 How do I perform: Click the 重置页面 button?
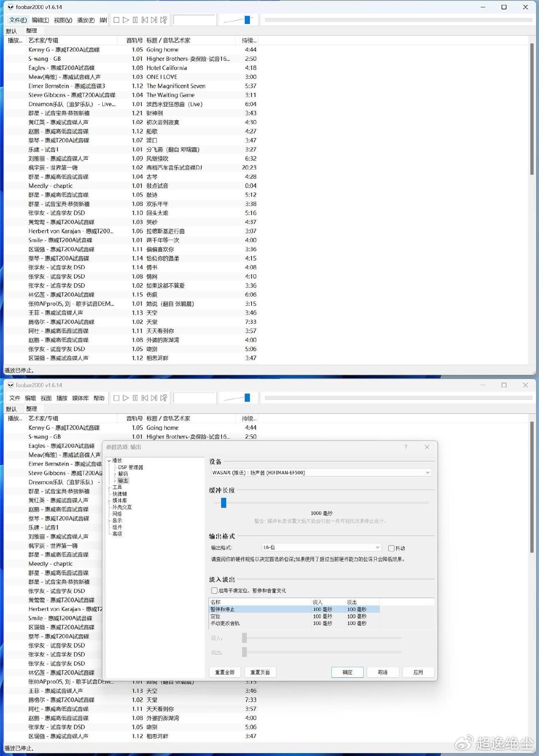[260, 672]
